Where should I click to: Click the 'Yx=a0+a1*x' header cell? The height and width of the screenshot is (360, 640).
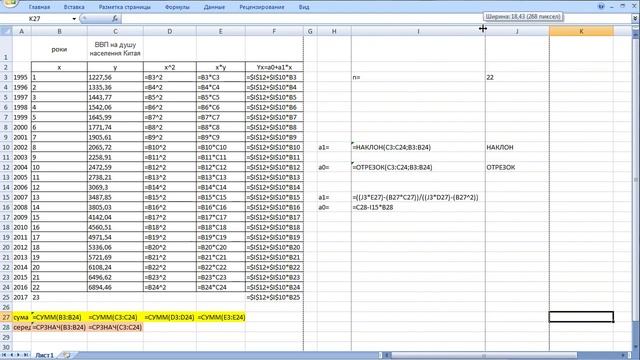coord(274,67)
